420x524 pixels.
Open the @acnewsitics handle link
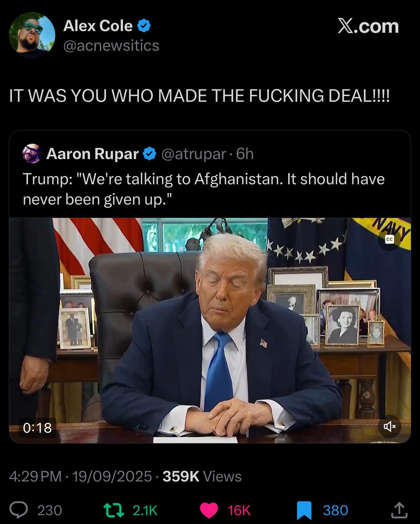(x=111, y=45)
